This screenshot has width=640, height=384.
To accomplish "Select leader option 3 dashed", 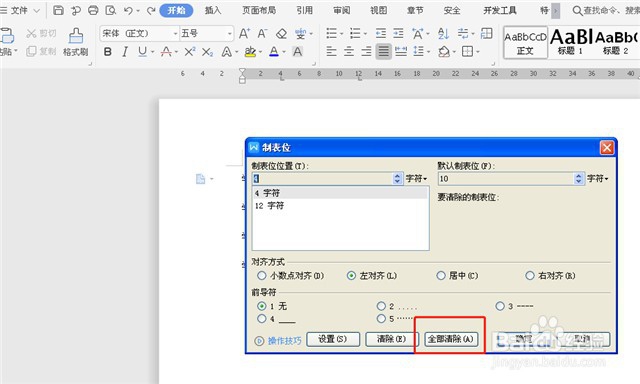I will (500, 306).
